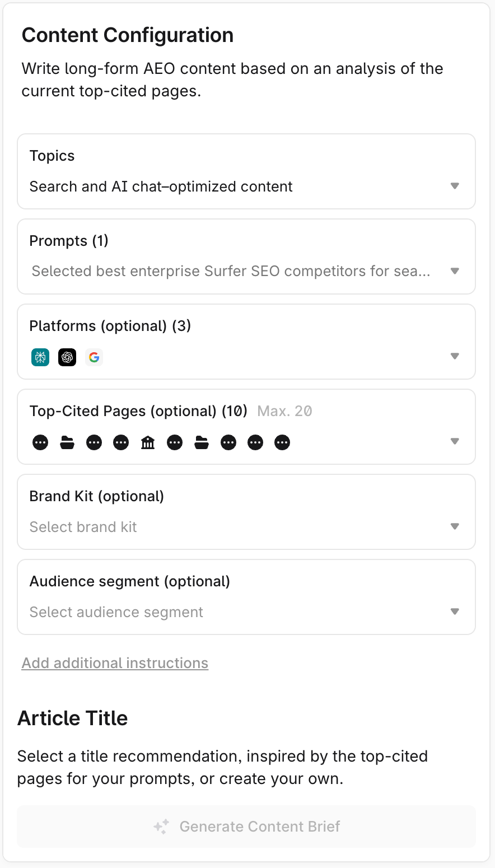Click the Select audience segment placeholder field

[116, 612]
